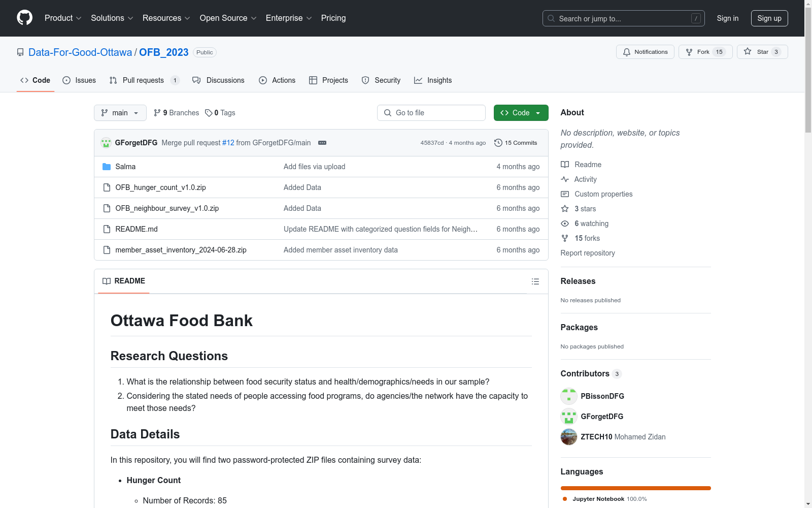Open the README outline icon

pos(535,281)
